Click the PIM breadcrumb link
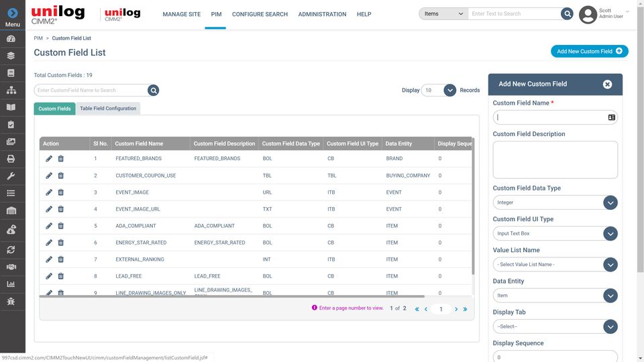This screenshot has height=362, width=644. point(38,38)
